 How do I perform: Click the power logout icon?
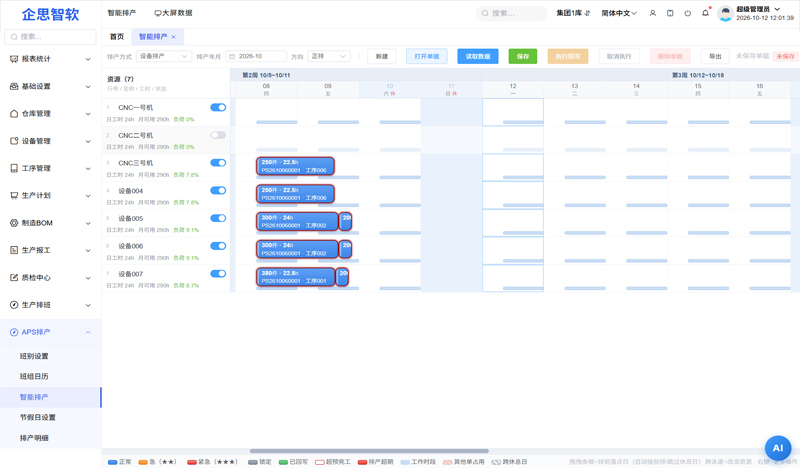click(x=688, y=13)
